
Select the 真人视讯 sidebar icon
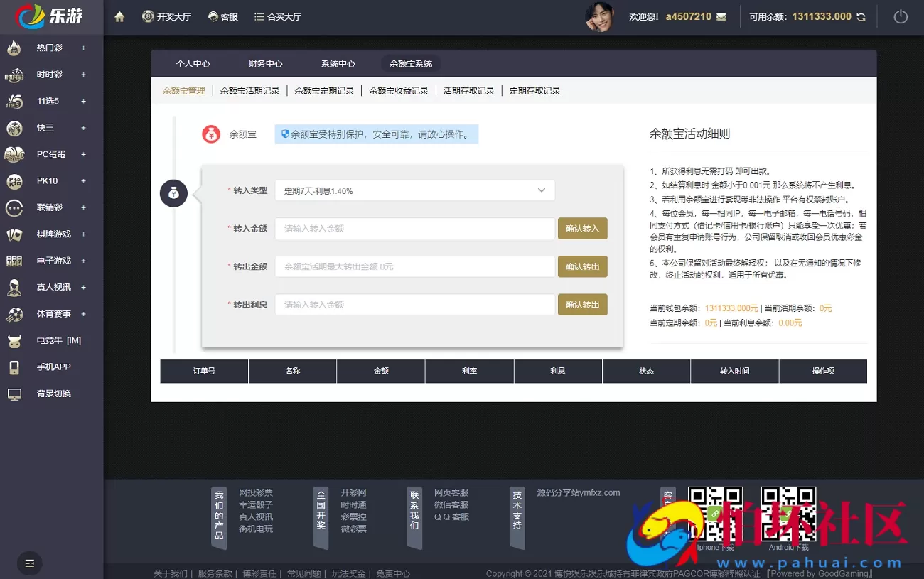click(x=16, y=287)
